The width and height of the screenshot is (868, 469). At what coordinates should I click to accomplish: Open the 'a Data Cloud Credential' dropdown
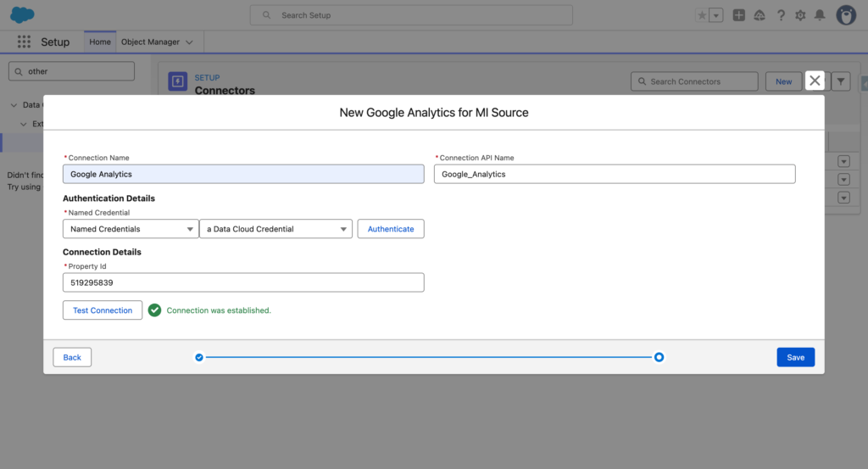pos(275,229)
